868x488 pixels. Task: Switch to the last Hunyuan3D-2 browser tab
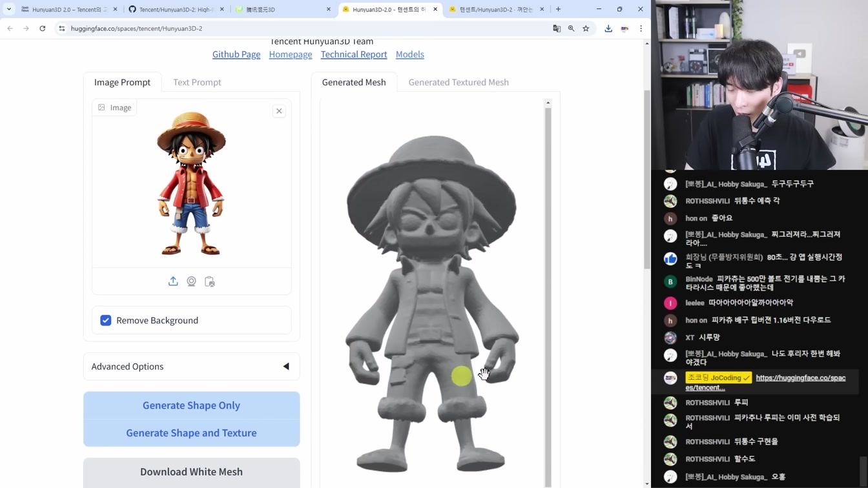click(x=496, y=9)
